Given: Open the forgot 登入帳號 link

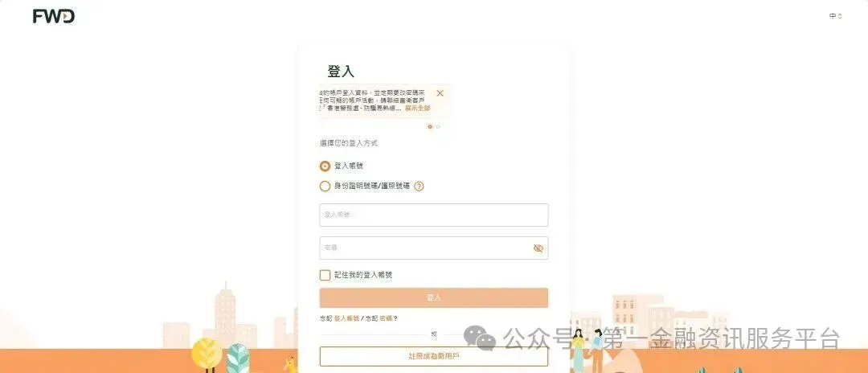Looking at the screenshot, I should point(346,318).
